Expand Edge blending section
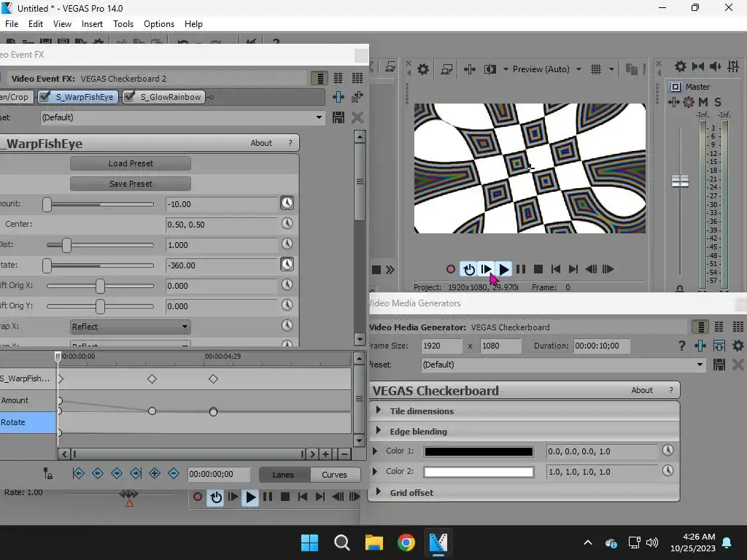This screenshot has width=747, height=560. click(x=379, y=431)
